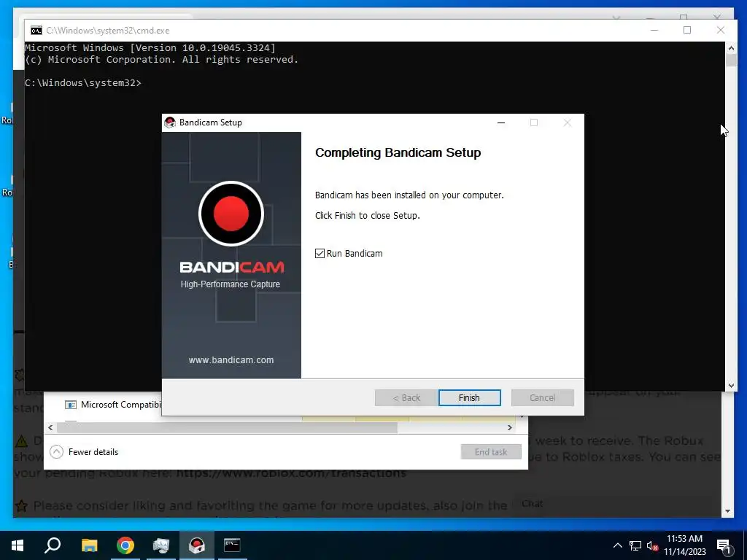The height and width of the screenshot is (560, 747).
Task: Switch to Command Prompt taskbar icon
Action: click(232, 545)
